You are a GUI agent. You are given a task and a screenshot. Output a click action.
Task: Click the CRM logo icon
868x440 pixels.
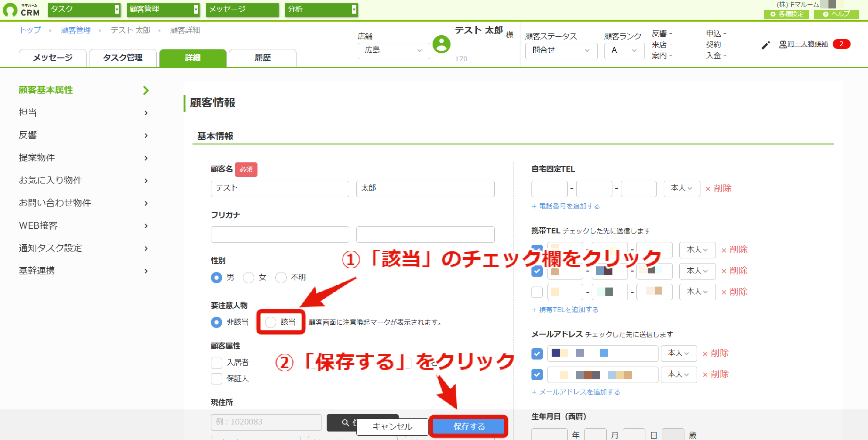click(10, 10)
